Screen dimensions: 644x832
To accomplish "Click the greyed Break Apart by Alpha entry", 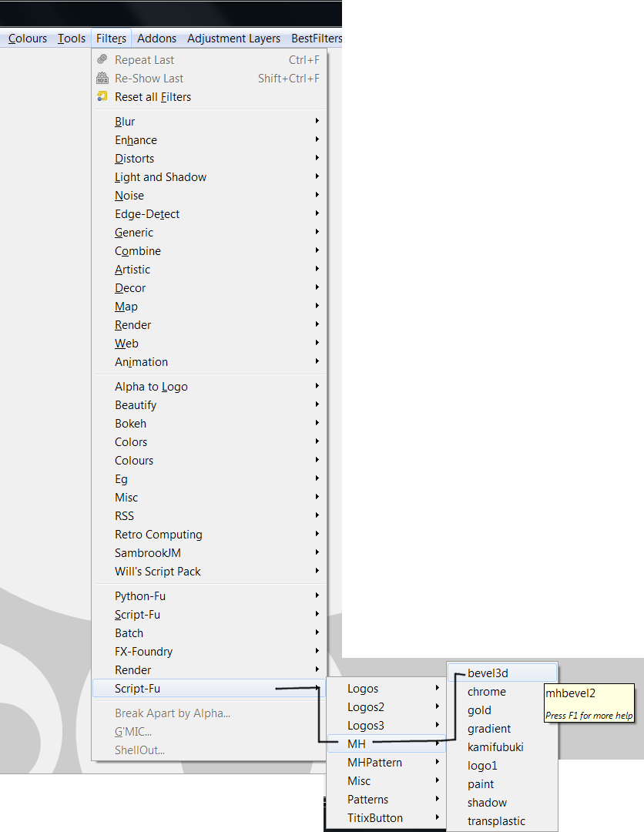I will 209,713.
